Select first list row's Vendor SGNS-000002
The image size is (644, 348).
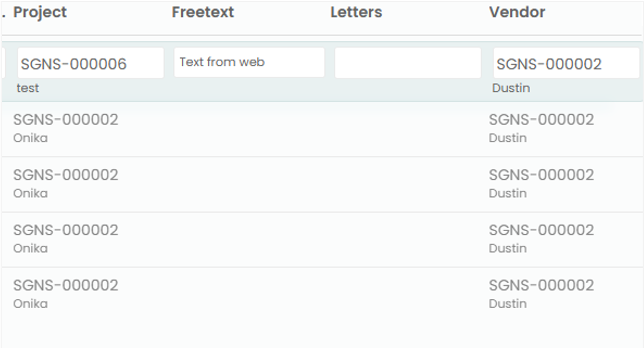pos(541,120)
